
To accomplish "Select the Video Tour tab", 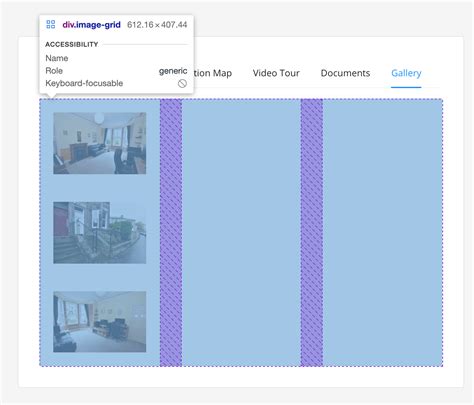I will [276, 73].
